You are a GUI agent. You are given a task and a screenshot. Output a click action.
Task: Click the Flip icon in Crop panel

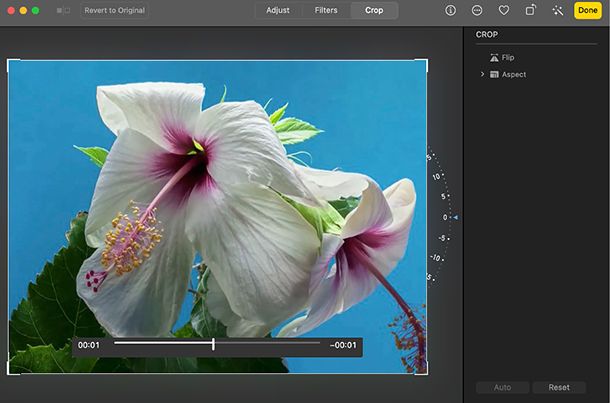click(494, 58)
